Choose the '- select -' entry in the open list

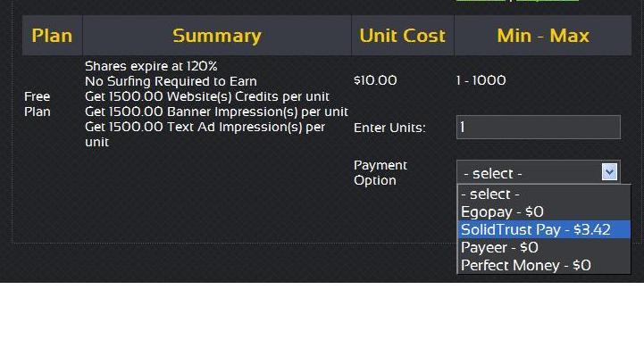tap(544, 194)
